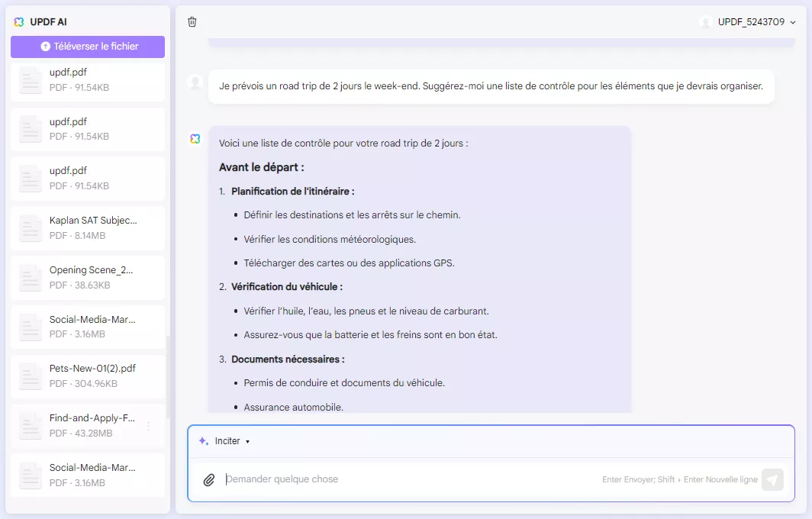Open the Find-and-Apply-F... file entry
The width and height of the screenshot is (812, 519).
[88, 426]
